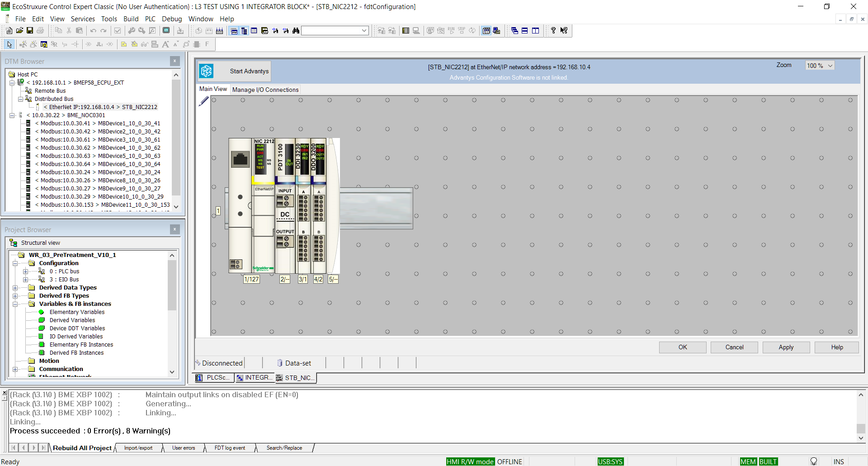
Task: Select the FDT log event output tab
Action: 230,448
